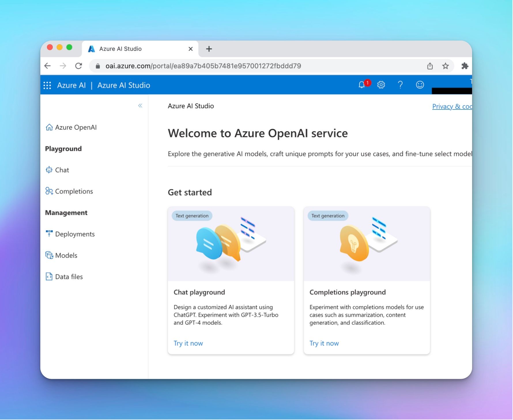The image size is (513, 420).
Task: Click the browser back arrow
Action: [x=48, y=66]
